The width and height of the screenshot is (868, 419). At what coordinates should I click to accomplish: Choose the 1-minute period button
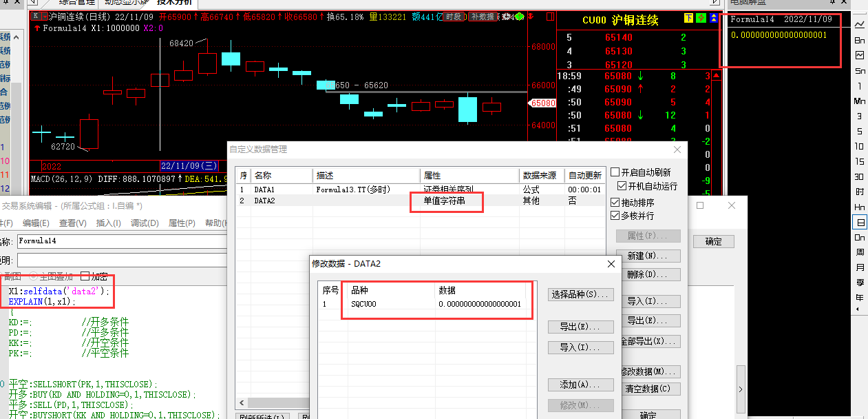[860, 85]
